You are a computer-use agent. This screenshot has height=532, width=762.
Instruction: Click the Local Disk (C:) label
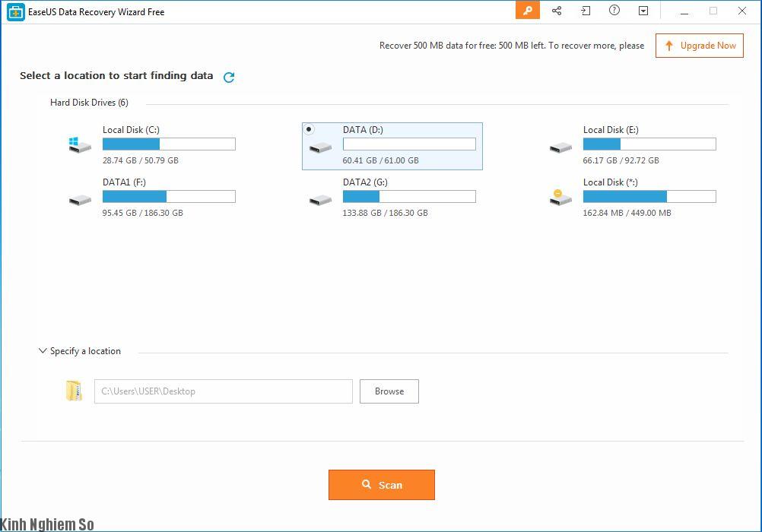[132, 130]
